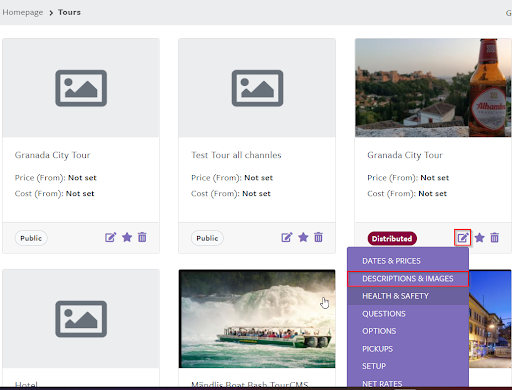The image size is (512, 390).
Task: Open Test Tour all channles title
Action: pyautogui.click(x=236, y=155)
